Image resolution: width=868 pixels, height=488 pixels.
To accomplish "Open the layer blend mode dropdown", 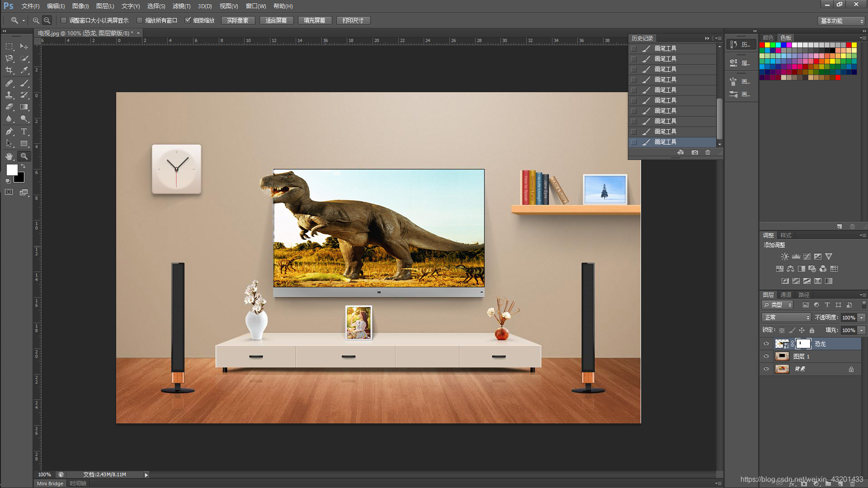I will tap(786, 318).
